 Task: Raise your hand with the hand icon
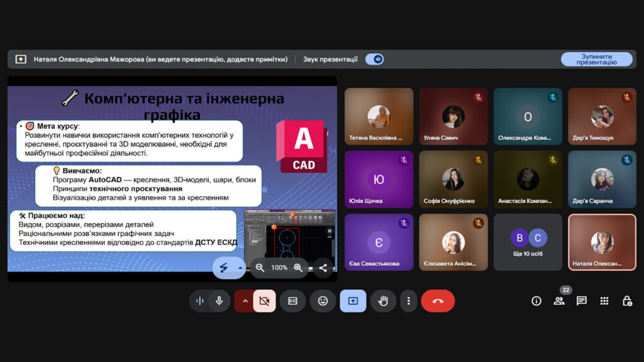[x=383, y=301]
